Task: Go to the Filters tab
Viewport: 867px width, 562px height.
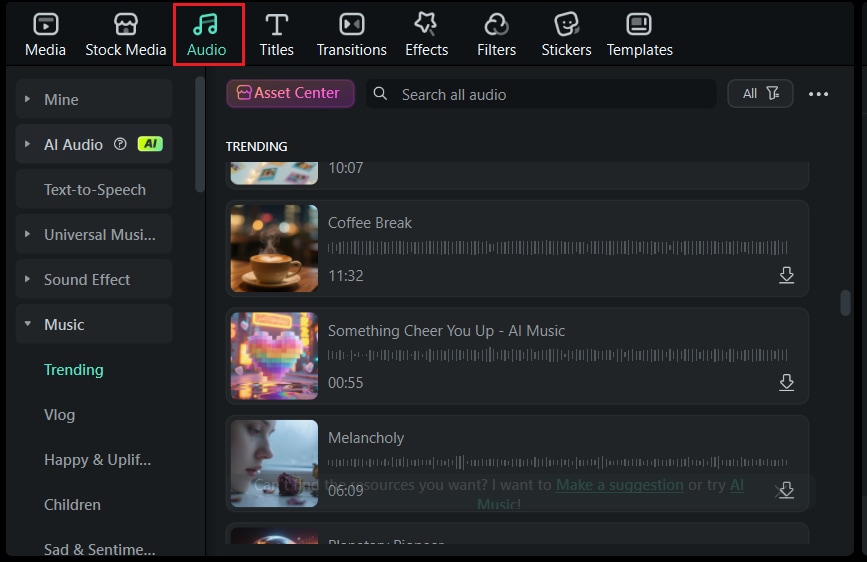Action: (497, 35)
